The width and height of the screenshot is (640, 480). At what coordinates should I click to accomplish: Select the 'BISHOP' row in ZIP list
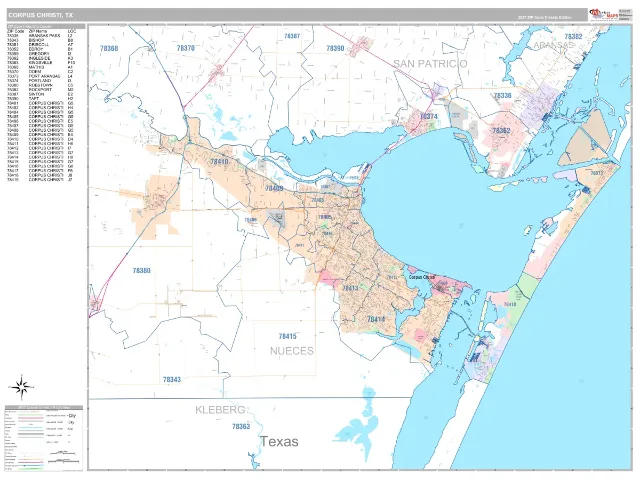(41, 40)
